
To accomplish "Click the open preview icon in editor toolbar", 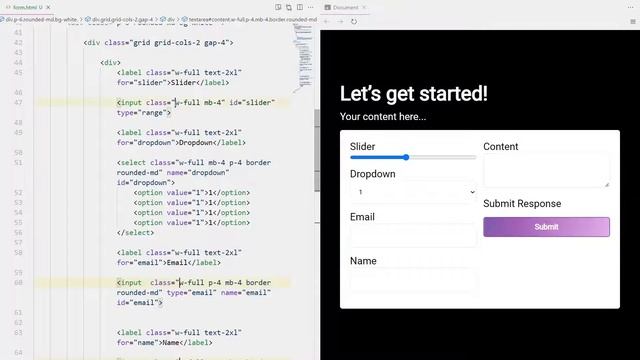I will 278,7.
